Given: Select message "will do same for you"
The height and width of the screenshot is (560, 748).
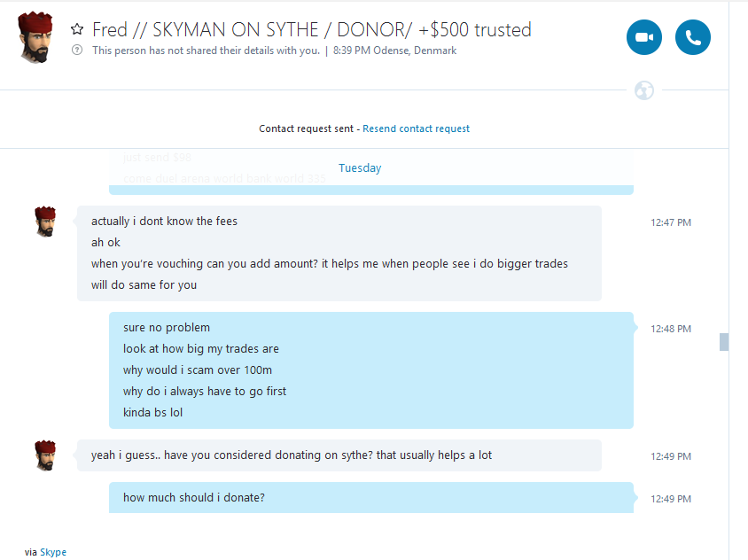Looking at the screenshot, I should coord(144,284).
